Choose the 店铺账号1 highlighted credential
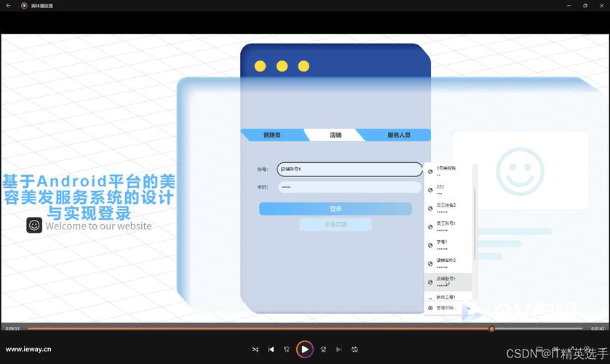Image resolution: width=610 pixels, height=364 pixels. [448, 282]
